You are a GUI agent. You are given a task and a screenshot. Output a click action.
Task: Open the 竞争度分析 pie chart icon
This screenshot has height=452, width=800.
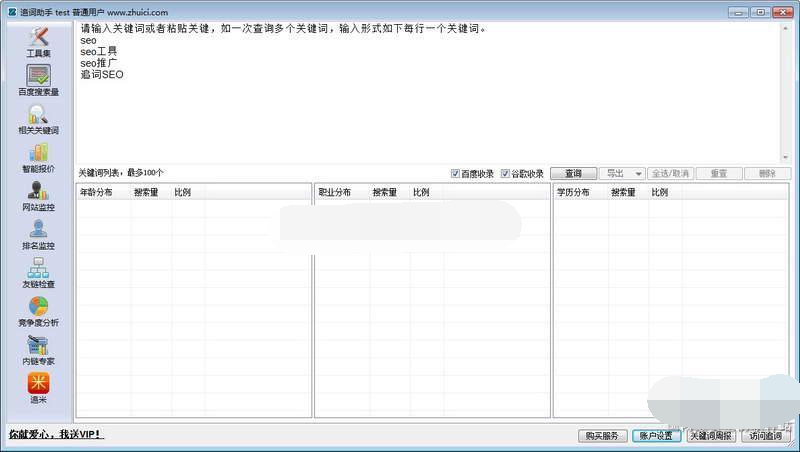(x=38, y=306)
